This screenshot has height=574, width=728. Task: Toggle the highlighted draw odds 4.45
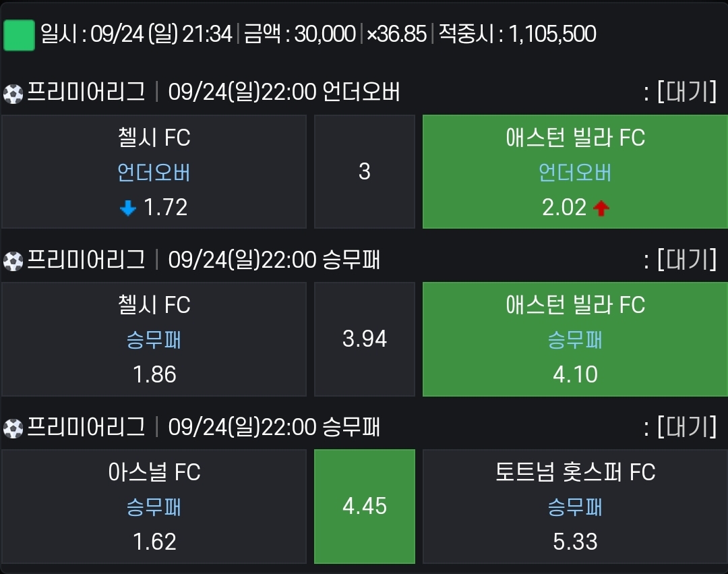pyautogui.click(x=365, y=506)
